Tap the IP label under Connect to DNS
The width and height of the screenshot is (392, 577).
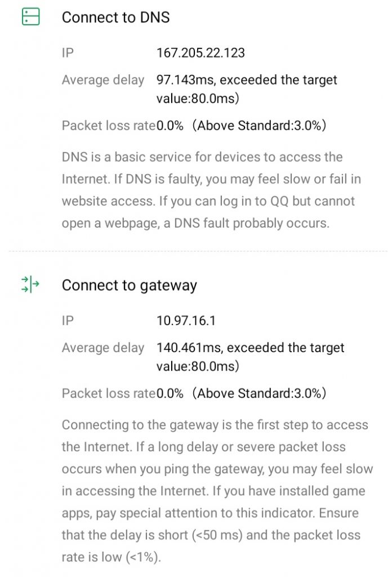[x=68, y=53]
